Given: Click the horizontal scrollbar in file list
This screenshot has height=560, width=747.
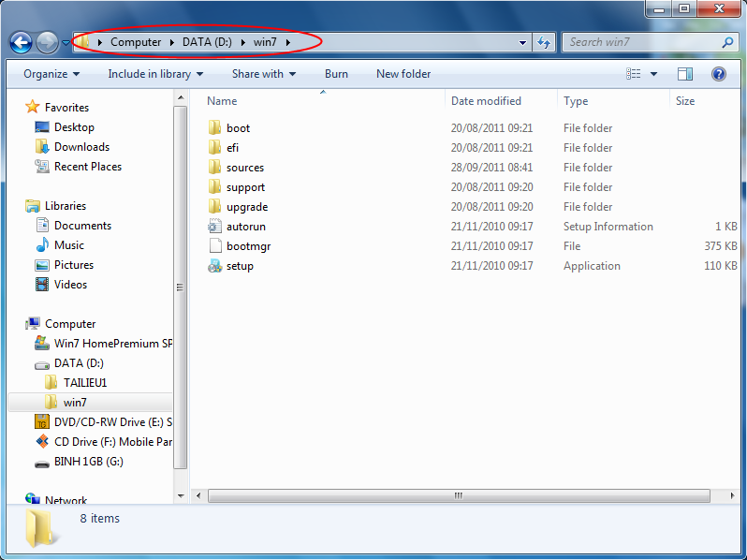Looking at the screenshot, I should (x=459, y=494).
